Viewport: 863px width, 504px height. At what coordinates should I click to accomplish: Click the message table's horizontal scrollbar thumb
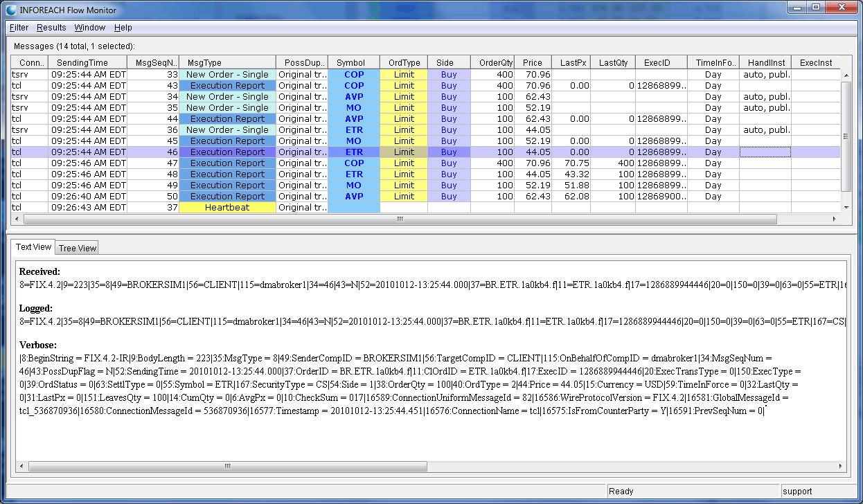[400, 219]
